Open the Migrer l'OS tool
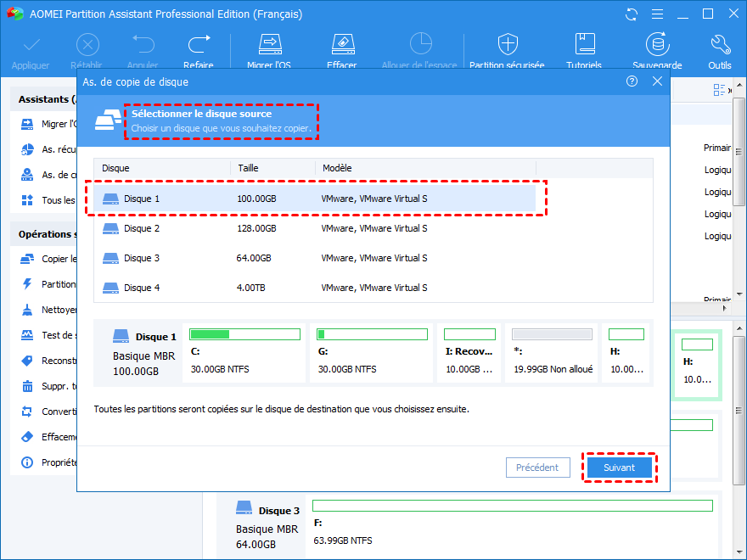Image resolution: width=747 pixels, height=560 pixels. click(x=269, y=50)
